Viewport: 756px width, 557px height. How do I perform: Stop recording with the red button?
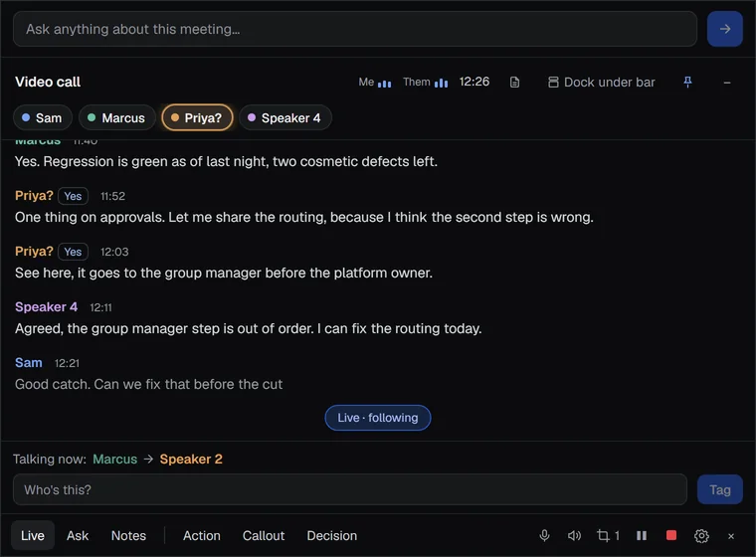(671, 535)
